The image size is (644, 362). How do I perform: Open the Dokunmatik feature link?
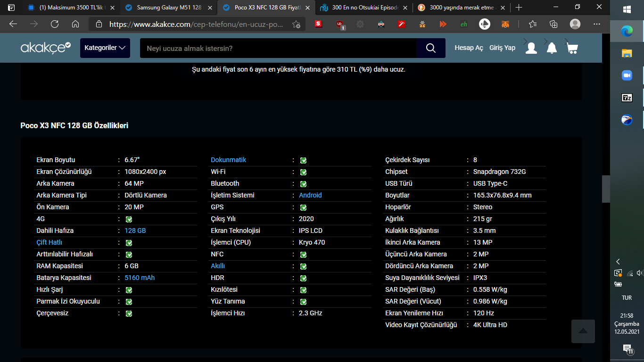click(x=228, y=160)
